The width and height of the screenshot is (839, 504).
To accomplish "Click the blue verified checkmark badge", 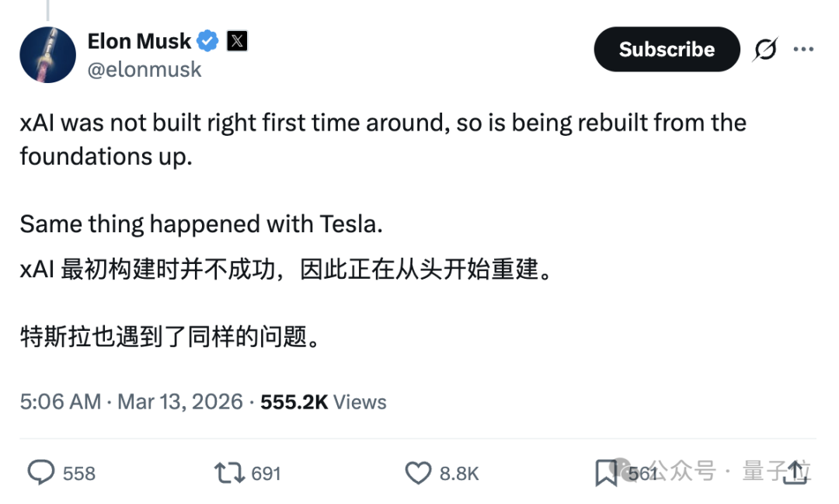I will tap(206, 40).
